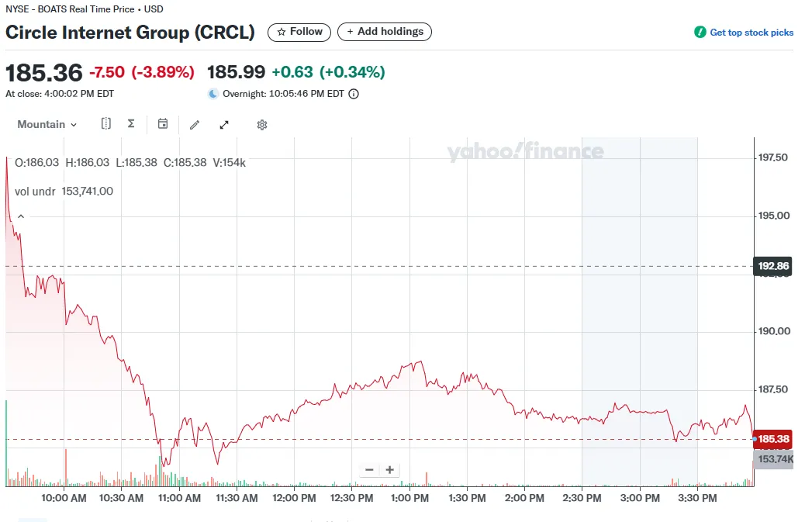812x522 pixels.
Task: Click the calendar events icon
Action: (x=163, y=124)
